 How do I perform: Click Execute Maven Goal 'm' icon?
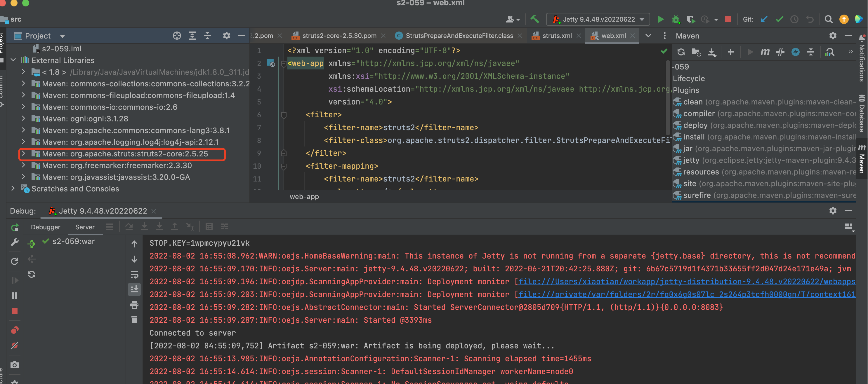tap(765, 52)
